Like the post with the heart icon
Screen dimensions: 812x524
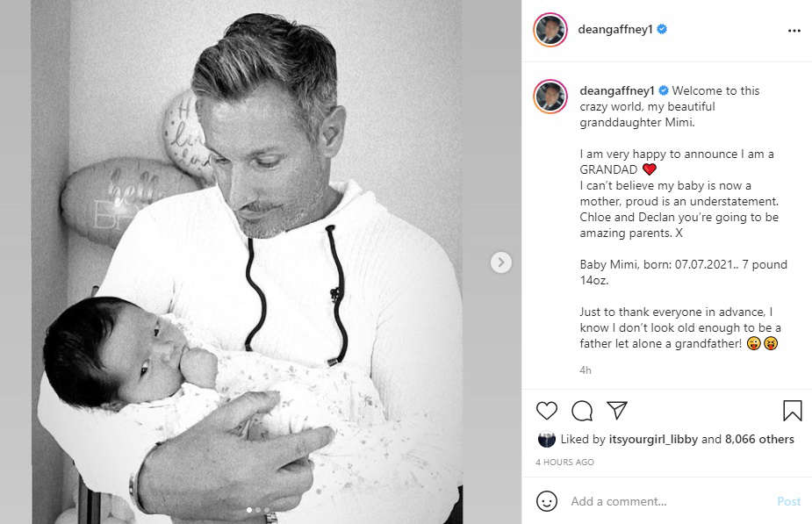546,411
